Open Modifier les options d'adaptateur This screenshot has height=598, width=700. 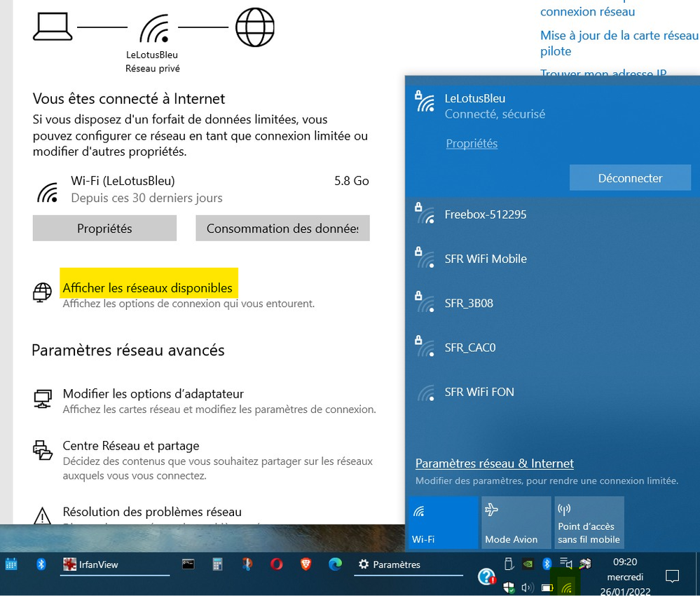tap(153, 394)
